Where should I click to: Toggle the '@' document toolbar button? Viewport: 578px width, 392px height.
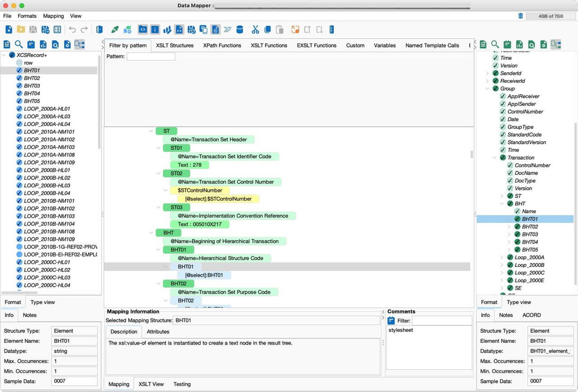point(215,30)
